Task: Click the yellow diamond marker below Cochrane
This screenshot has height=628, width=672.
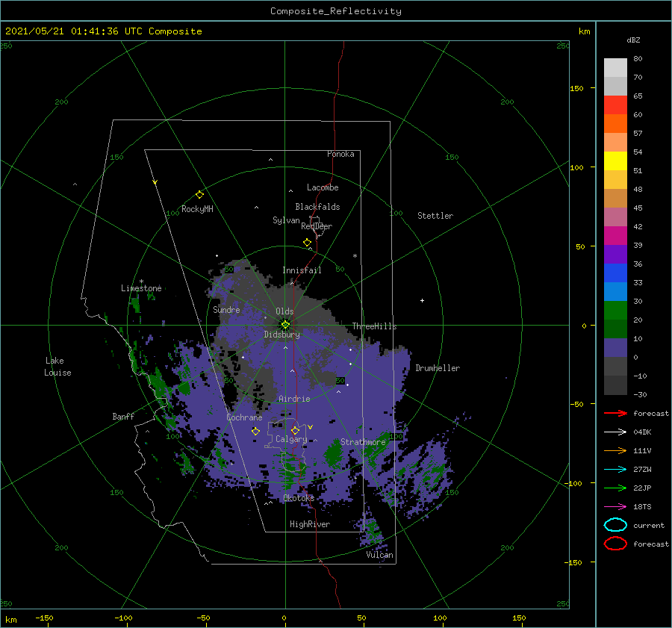Action: [255, 431]
